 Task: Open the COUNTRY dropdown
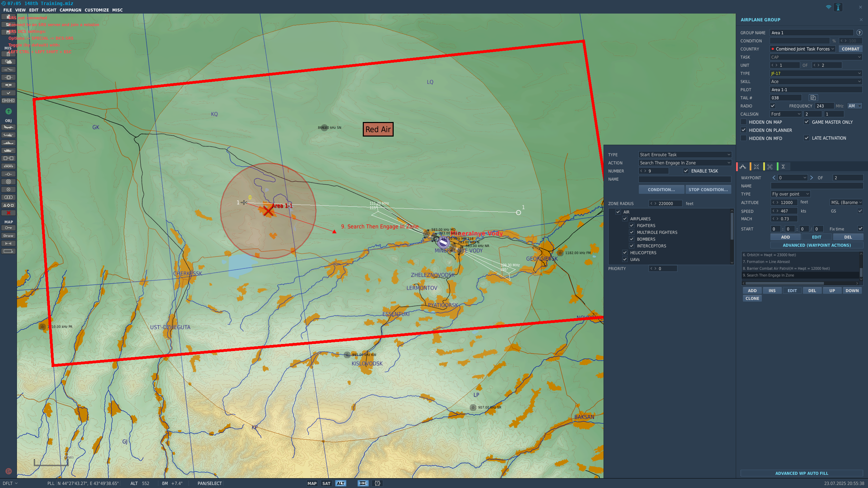[x=803, y=49]
